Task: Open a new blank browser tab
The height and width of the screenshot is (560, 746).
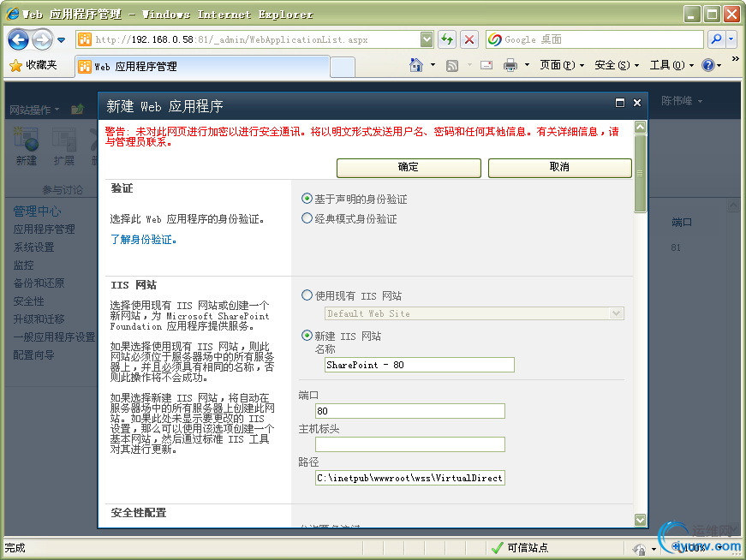Action: point(342,67)
